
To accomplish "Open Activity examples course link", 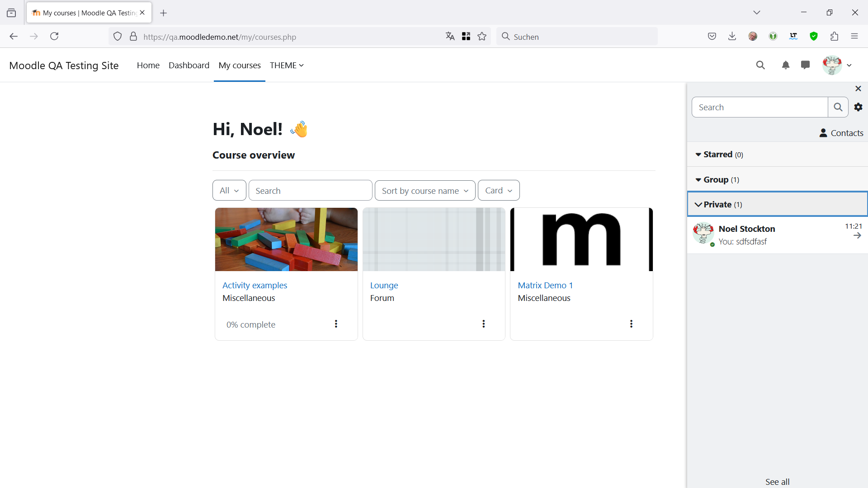I will coord(255,285).
